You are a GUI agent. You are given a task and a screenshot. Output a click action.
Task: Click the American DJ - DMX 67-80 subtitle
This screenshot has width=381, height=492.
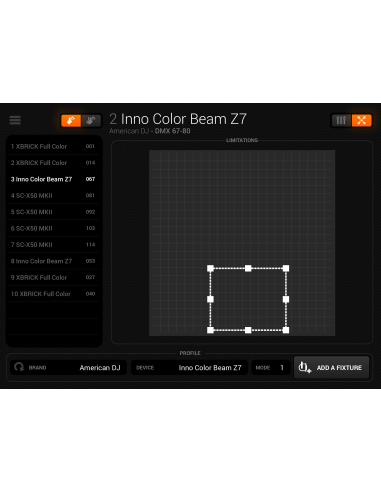[x=150, y=131]
